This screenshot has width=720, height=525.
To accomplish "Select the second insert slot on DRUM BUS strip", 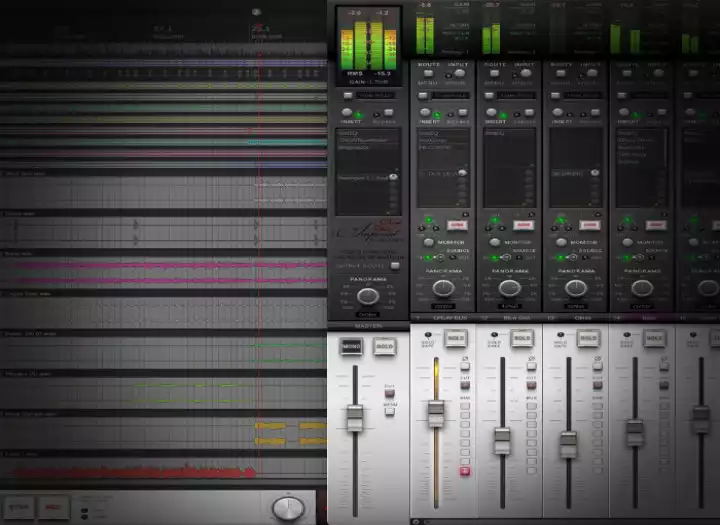I will pos(443,140).
